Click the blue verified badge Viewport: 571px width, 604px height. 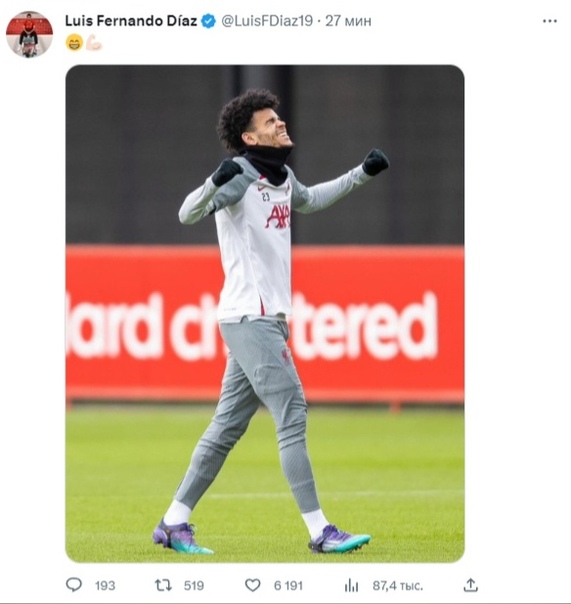209,21
